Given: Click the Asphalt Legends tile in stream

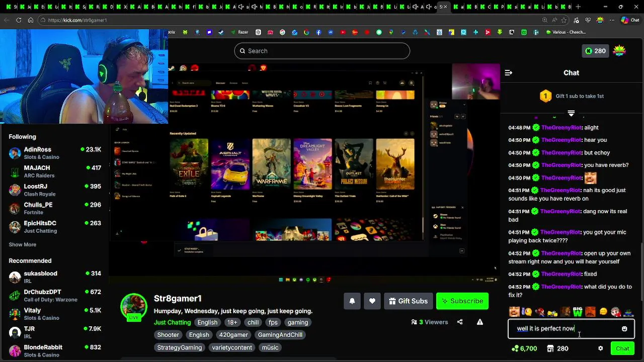Looking at the screenshot, I should click(230, 164).
